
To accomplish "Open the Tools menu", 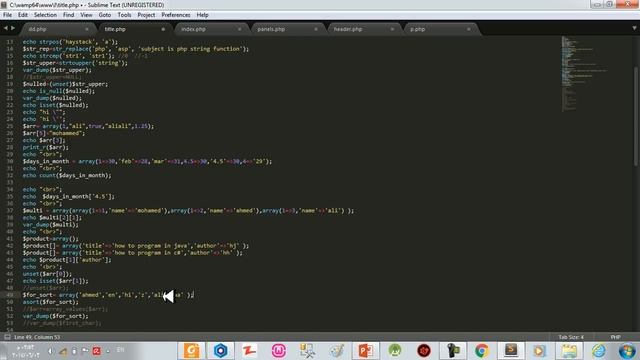I will click(x=124, y=15).
